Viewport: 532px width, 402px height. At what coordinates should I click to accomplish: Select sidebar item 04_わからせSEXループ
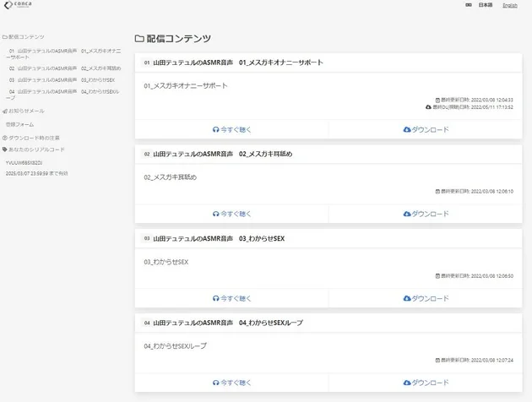click(62, 95)
